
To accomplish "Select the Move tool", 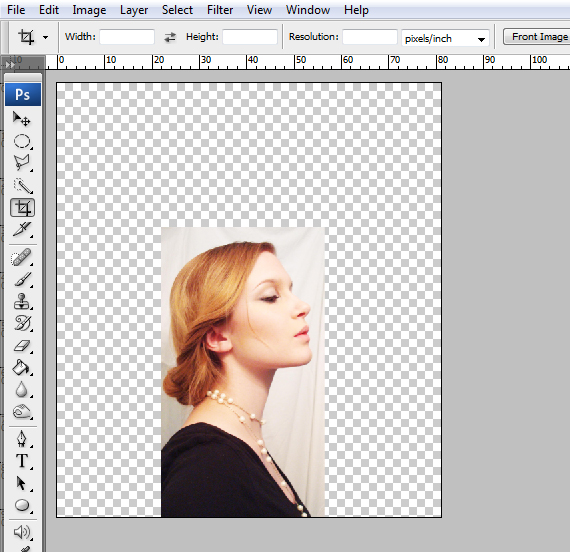I will [22, 119].
